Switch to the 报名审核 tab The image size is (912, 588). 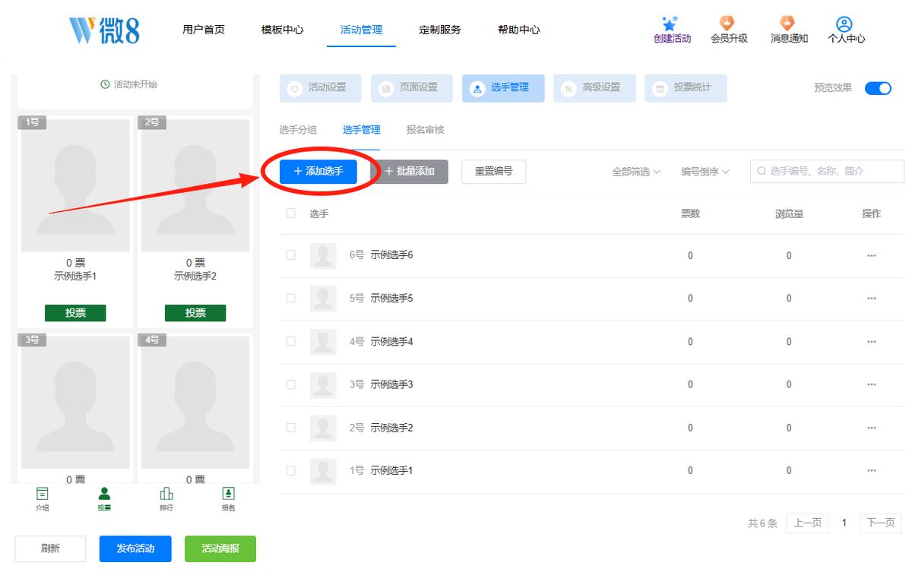point(425,130)
